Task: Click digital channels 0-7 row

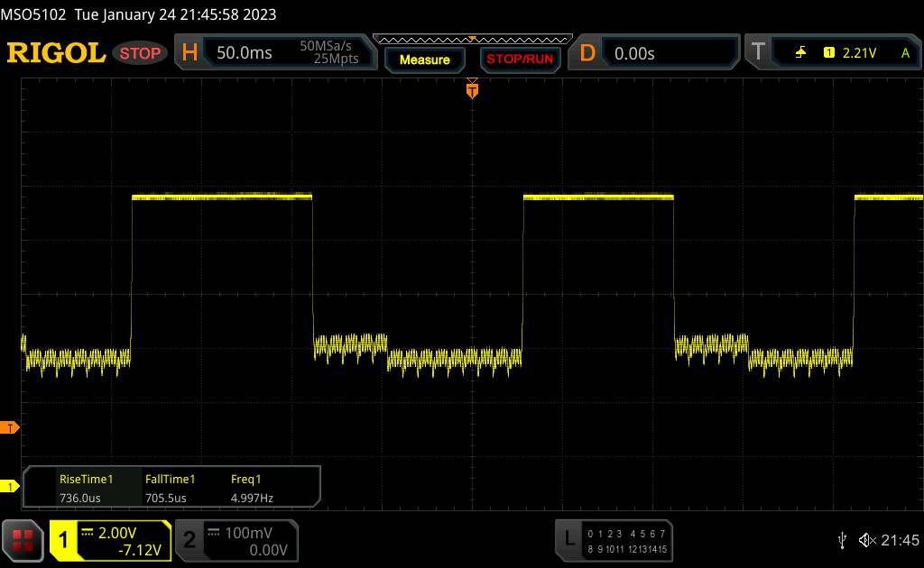Action: (626, 534)
